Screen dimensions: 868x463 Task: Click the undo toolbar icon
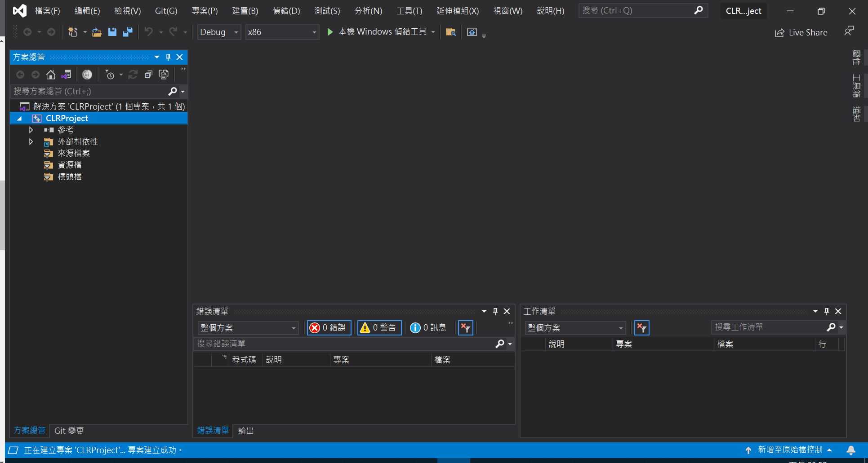(x=149, y=32)
